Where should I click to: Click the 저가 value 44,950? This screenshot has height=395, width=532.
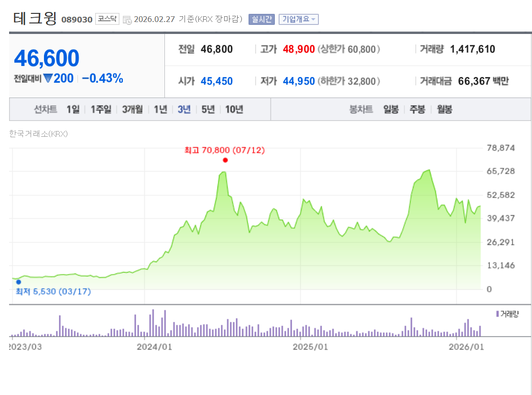[299, 81]
